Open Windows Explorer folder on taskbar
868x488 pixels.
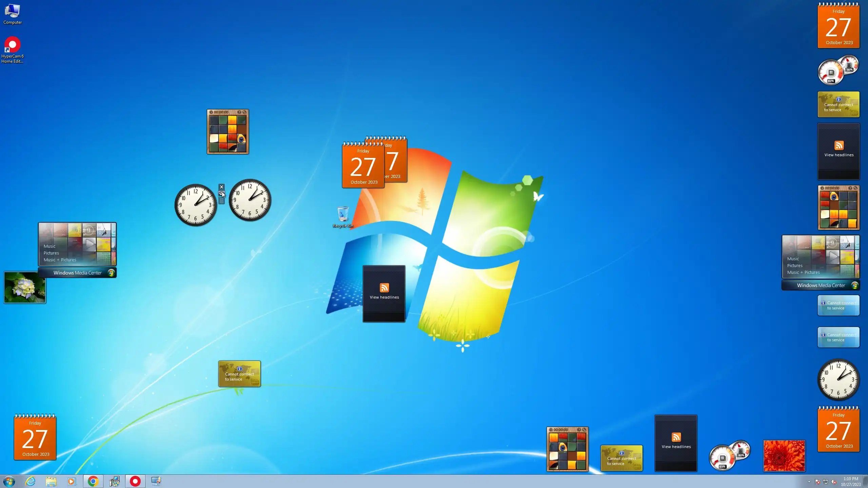[51, 481]
